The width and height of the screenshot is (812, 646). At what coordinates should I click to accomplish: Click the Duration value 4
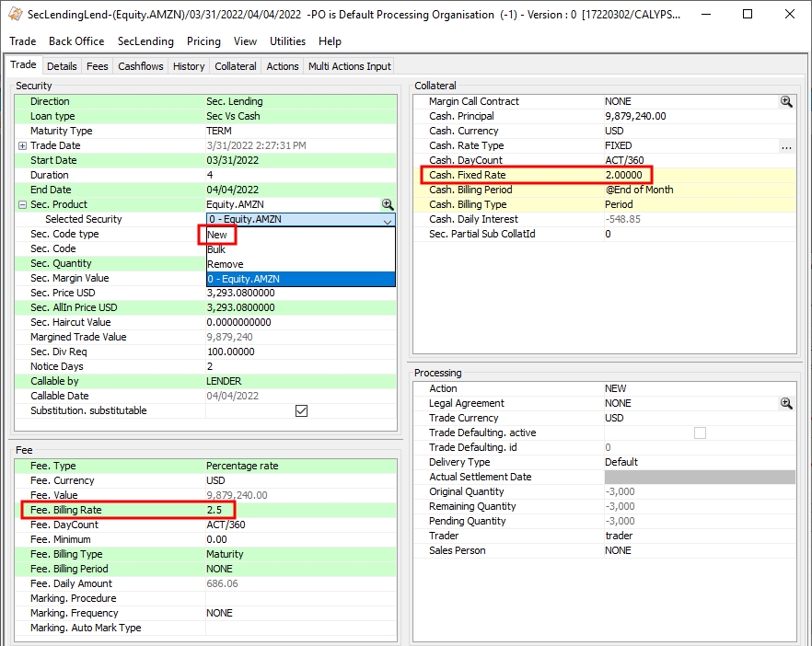(210, 175)
